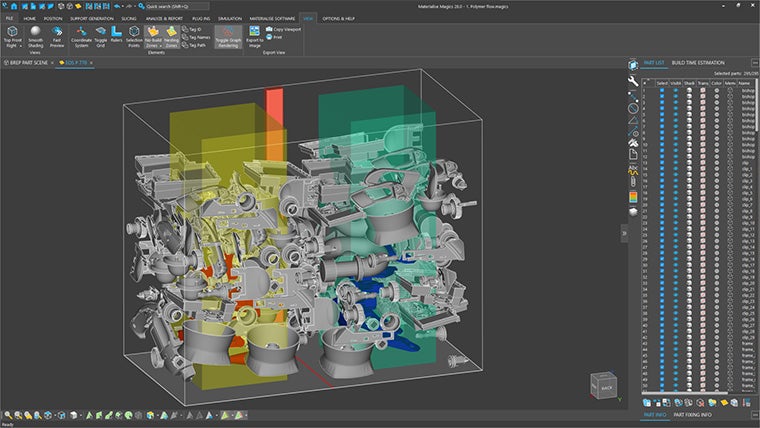Collapse the right side panel arrow
This screenshot has height=428, width=760.
622,231
